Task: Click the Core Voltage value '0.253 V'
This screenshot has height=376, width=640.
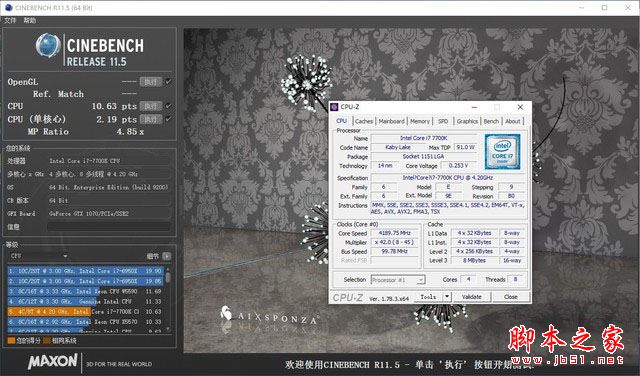Action: click(x=458, y=166)
